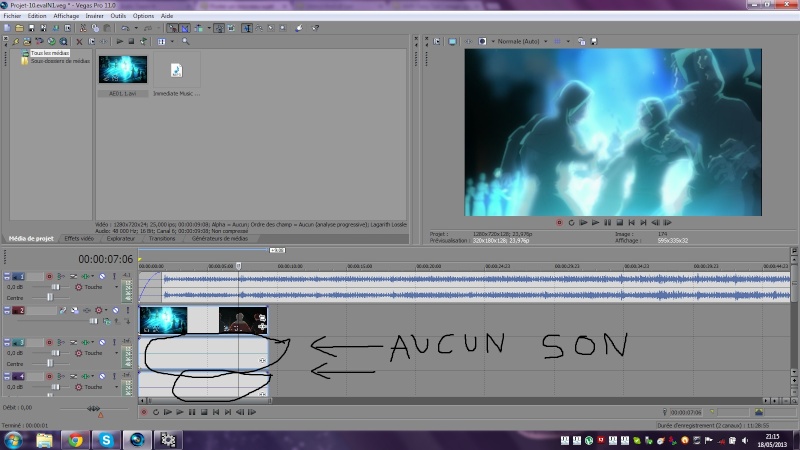Open the Fichier menu
This screenshot has width=800, height=450.
pos(12,16)
